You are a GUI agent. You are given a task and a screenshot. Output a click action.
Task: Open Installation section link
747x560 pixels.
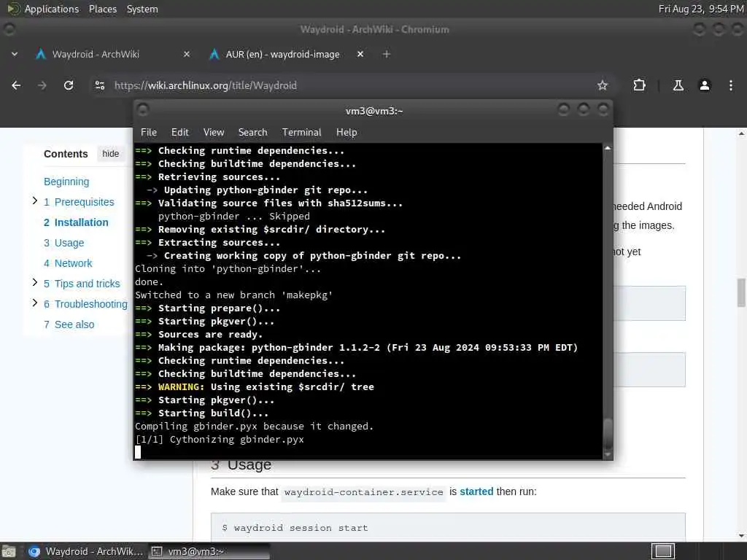pyautogui.click(x=76, y=222)
